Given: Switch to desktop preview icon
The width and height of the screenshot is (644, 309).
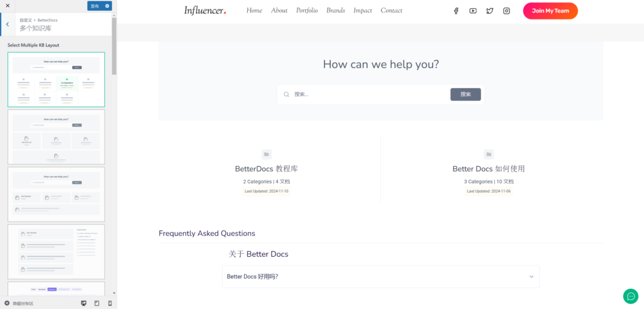Looking at the screenshot, I should [x=84, y=303].
